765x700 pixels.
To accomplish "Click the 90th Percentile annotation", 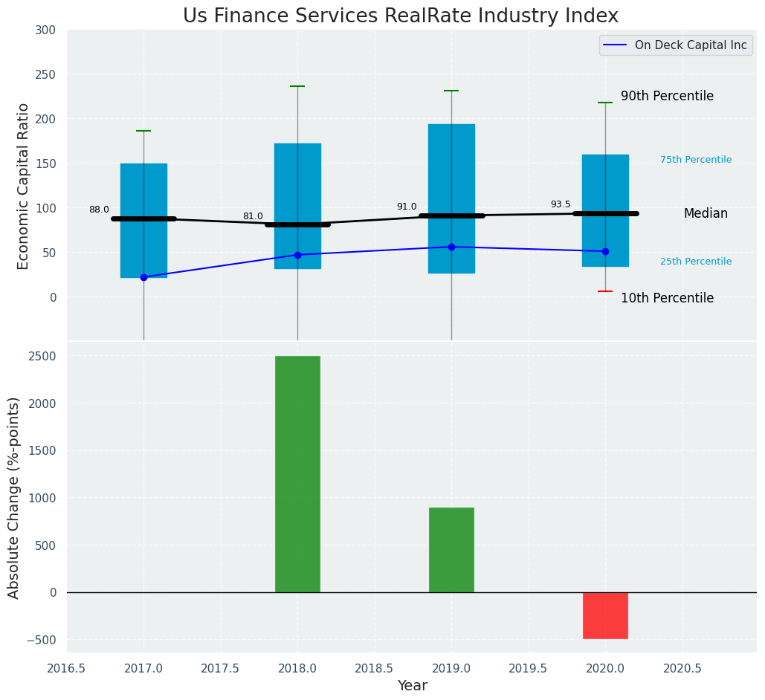I will [x=667, y=97].
